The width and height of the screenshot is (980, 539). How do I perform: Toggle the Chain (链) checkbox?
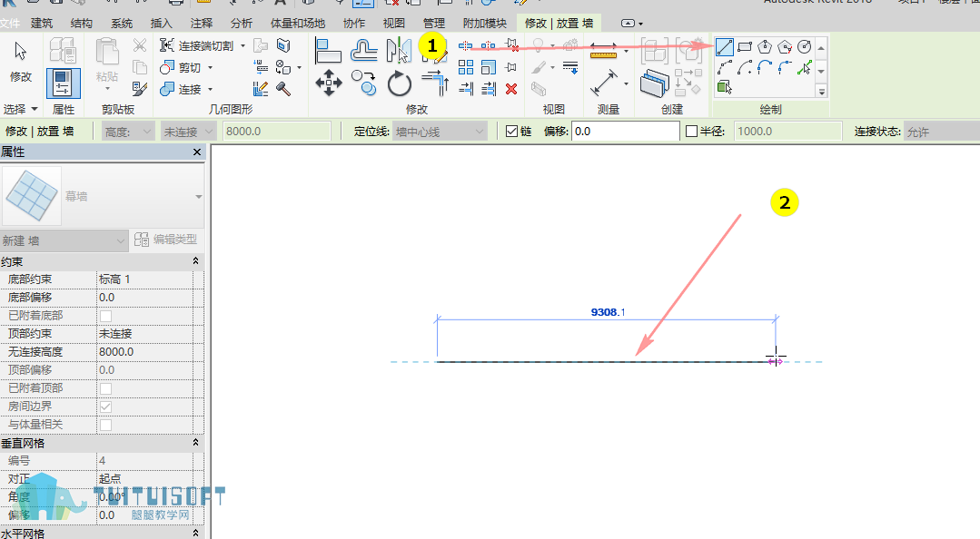[512, 132]
